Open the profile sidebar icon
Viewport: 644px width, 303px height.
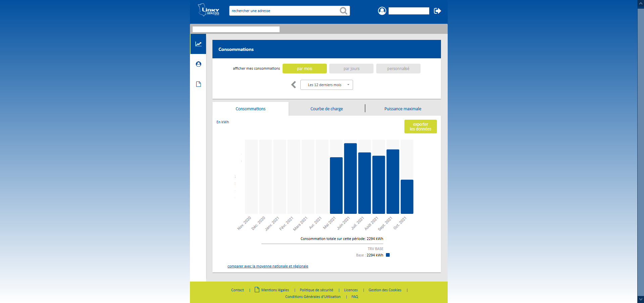click(198, 64)
